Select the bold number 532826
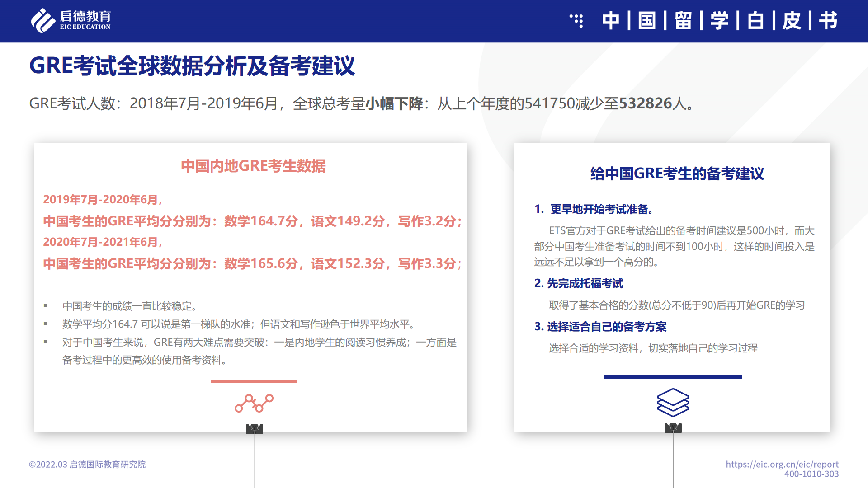This screenshot has width=868, height=488. tap(646, 103)
